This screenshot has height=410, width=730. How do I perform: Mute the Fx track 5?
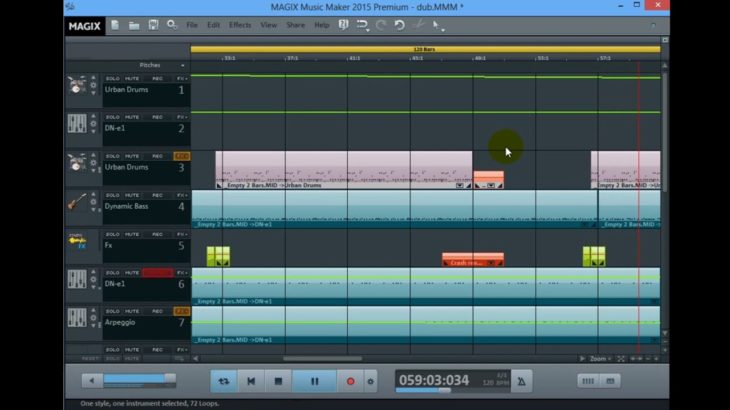point(132,235)
